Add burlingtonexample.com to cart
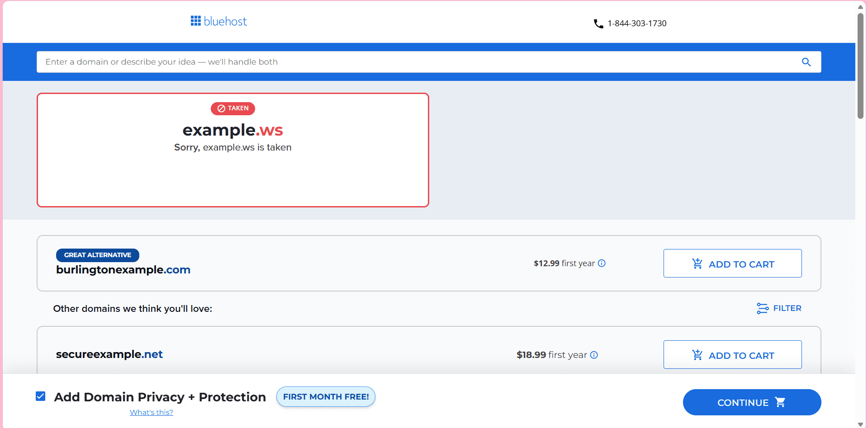This screenshot has height=428, width=868. tap(732, 263)
